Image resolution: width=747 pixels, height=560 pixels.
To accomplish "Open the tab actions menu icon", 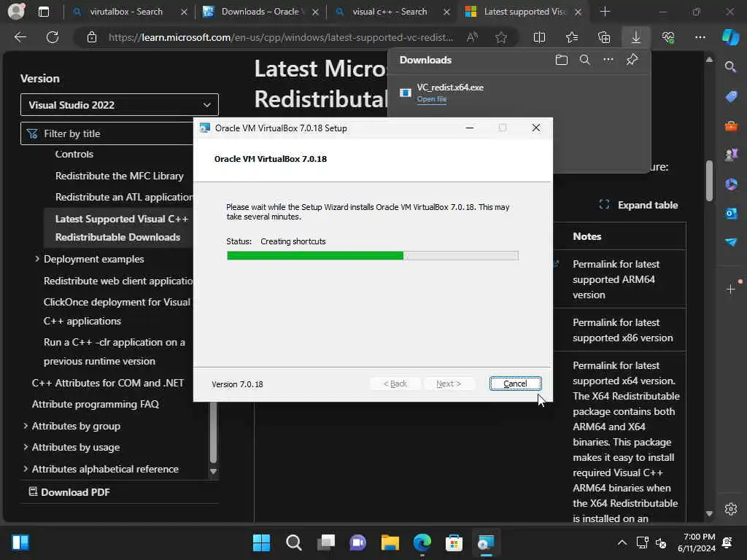I will 43,12.
